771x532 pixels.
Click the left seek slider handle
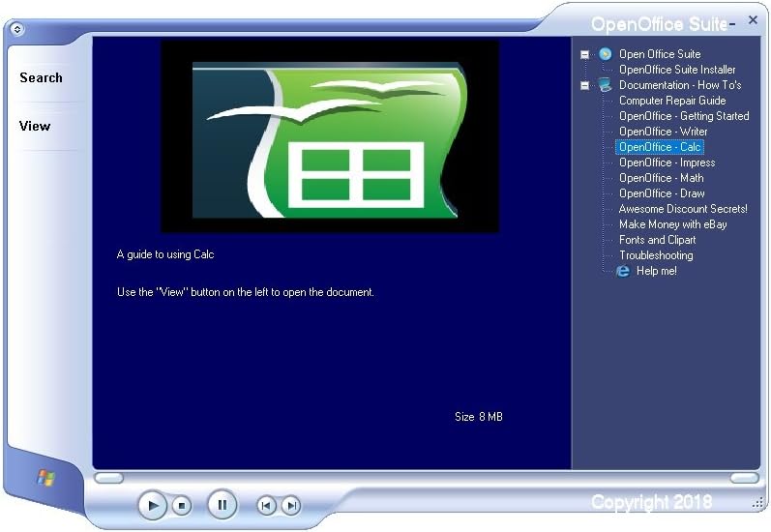[x=108, y=478]
